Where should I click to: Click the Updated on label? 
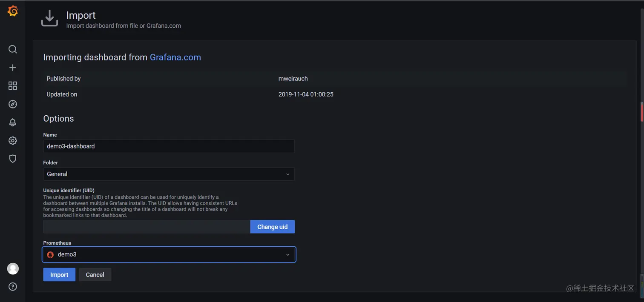pos(62,94)
